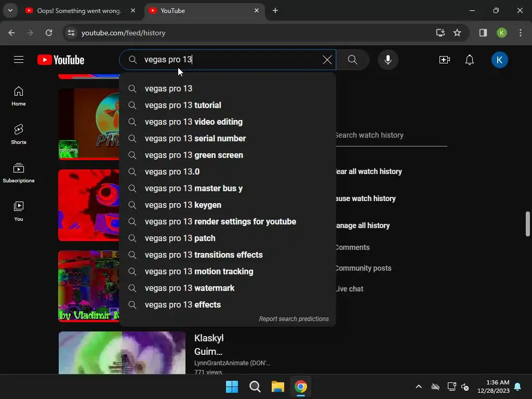Click the YouTube logo
532x399 pixels.
pos(61,60)
